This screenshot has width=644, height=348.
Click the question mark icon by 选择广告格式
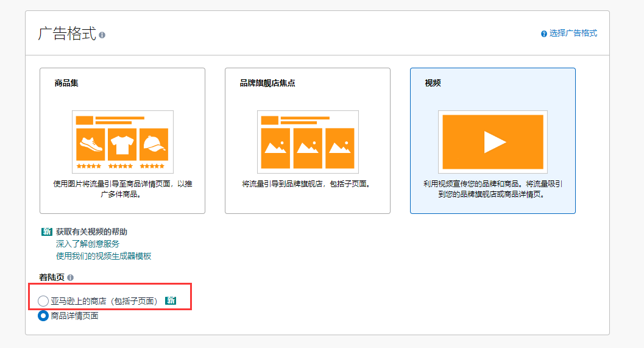(x=544, y=34)
